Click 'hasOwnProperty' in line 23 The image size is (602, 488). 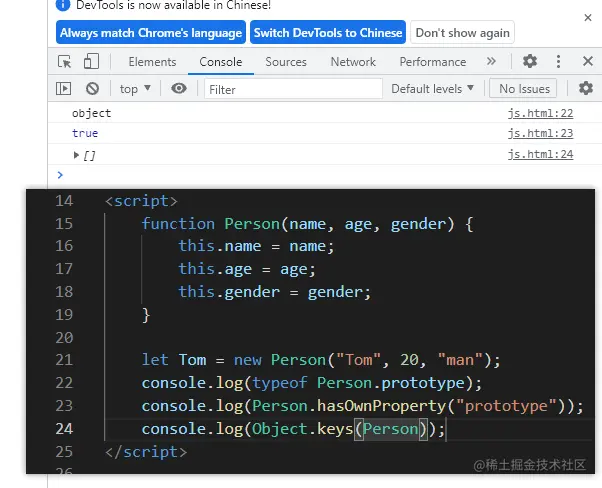pos(381,406)
